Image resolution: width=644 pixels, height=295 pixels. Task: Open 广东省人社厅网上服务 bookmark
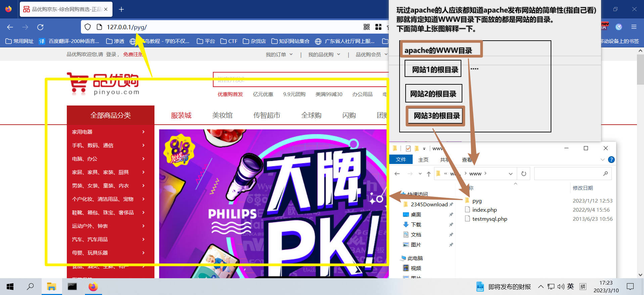[x=345, y=41]
